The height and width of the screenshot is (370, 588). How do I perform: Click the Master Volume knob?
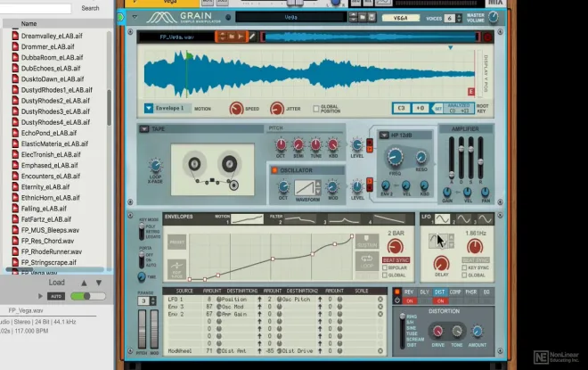point(494,17)
